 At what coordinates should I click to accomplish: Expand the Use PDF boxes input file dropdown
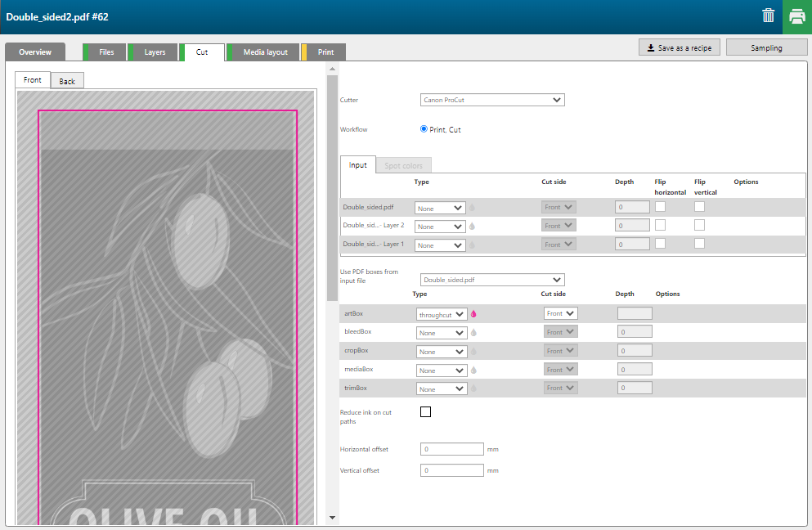coord(492,280)
